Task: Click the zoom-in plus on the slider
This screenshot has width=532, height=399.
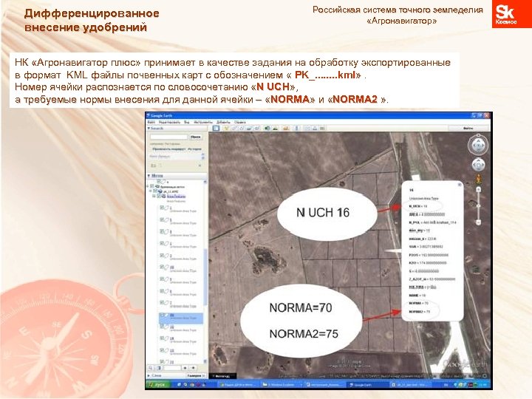Action: click(478, 190)
